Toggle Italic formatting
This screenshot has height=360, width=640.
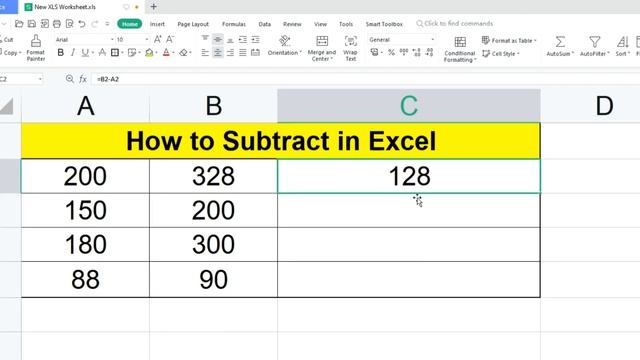(73, 53)
